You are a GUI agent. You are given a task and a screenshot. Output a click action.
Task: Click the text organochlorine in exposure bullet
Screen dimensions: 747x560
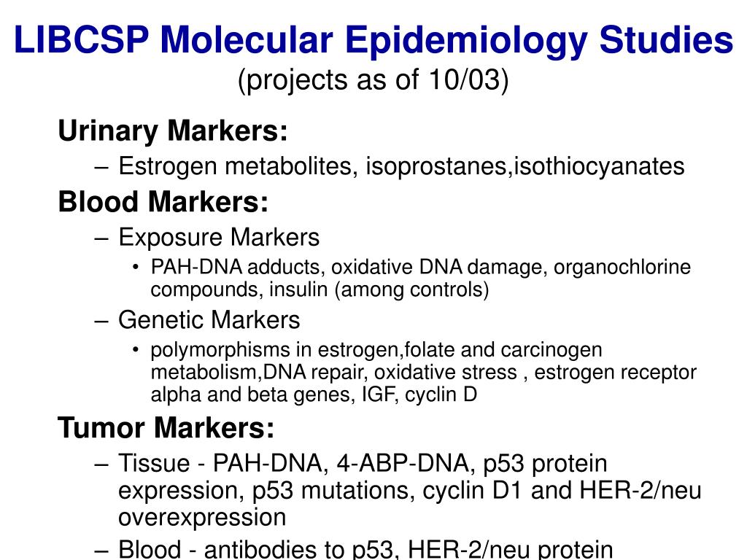pos(622,267)
